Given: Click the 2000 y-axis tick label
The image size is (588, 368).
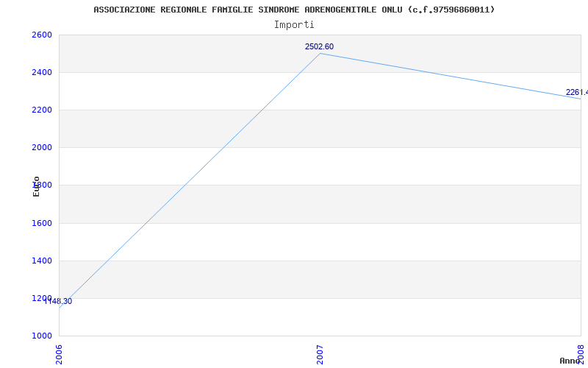Looking at the screenshot, I should pyautogui.click(x=42, y=148).
